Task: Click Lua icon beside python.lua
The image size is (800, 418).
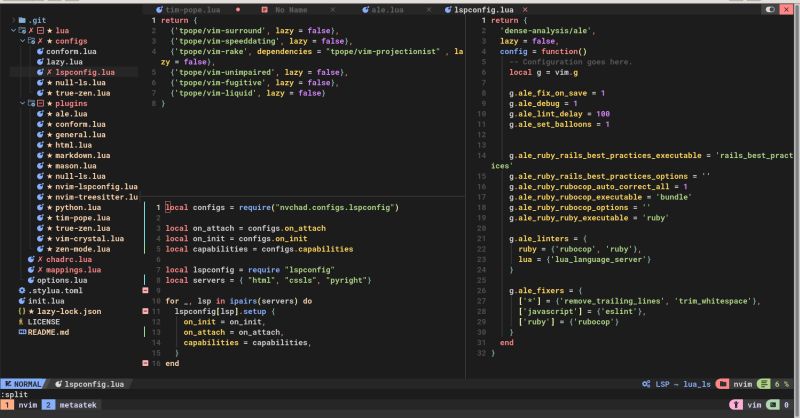Action: click(40, 207)
